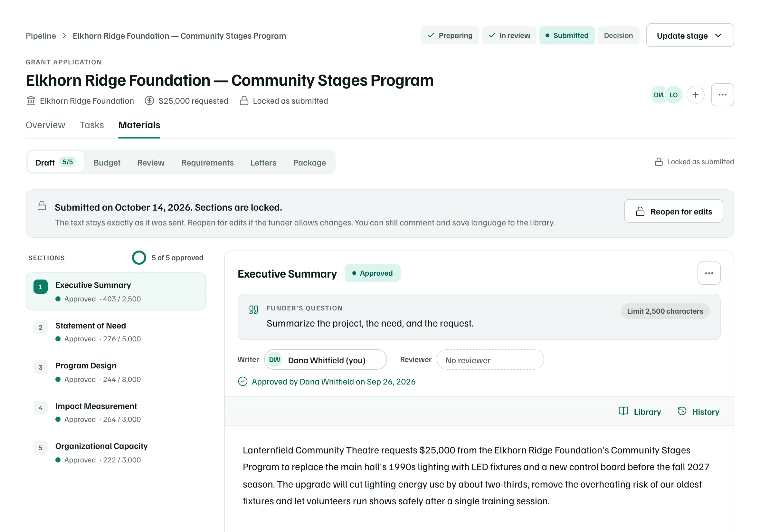
Task: Add a collaborator with the plus icon
Action: click(x=696, y=95)
